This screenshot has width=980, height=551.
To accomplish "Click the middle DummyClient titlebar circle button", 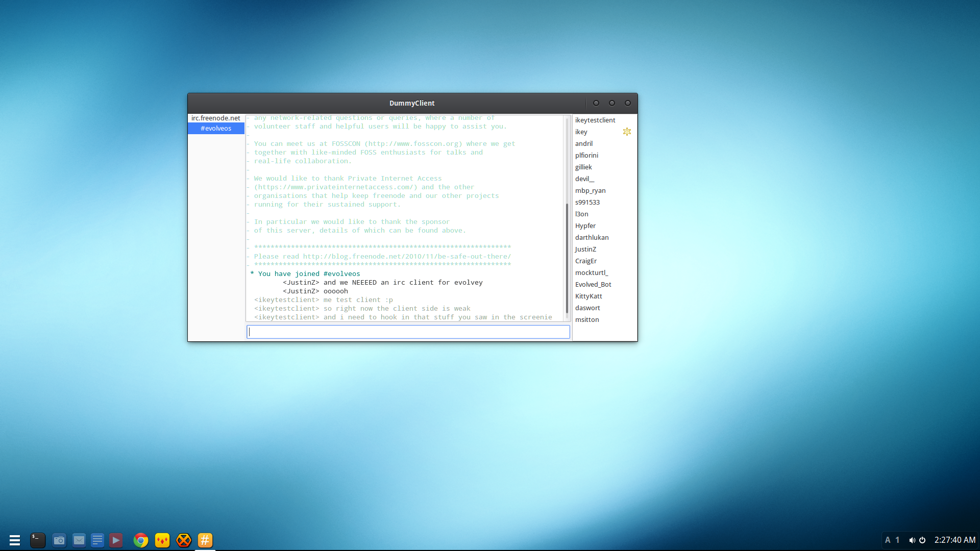I will [x=611, y=103].
